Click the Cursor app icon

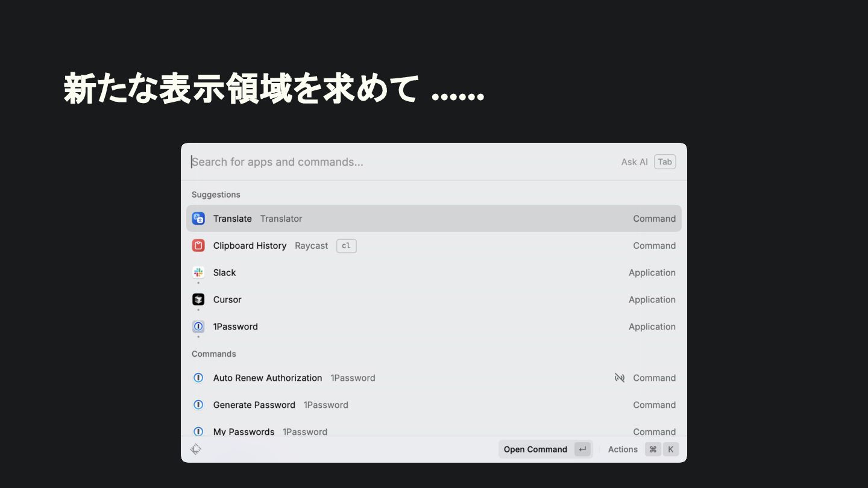(198, 299)
